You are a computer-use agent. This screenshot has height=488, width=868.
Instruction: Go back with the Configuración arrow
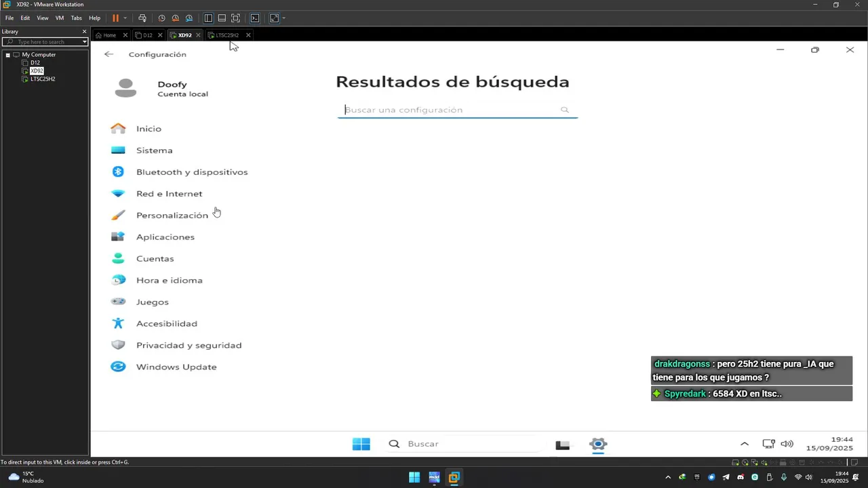(108, 54)
